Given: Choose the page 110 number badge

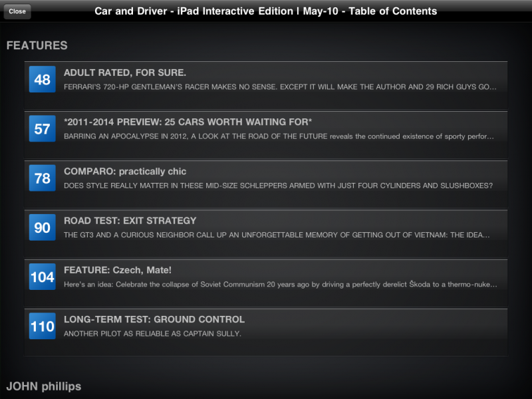Looking at the screenshot, I should coord(42,327).
